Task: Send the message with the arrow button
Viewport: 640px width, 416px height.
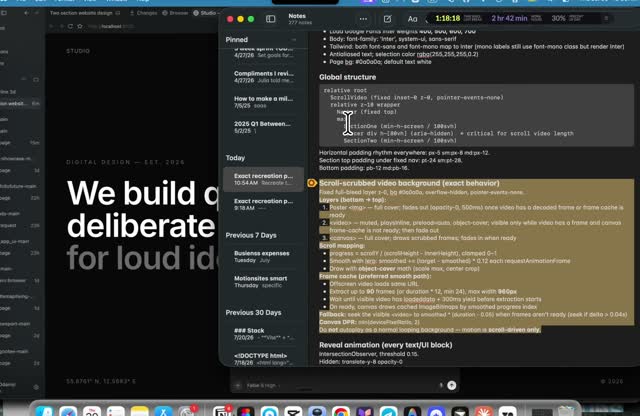Action: coord(451,385)
